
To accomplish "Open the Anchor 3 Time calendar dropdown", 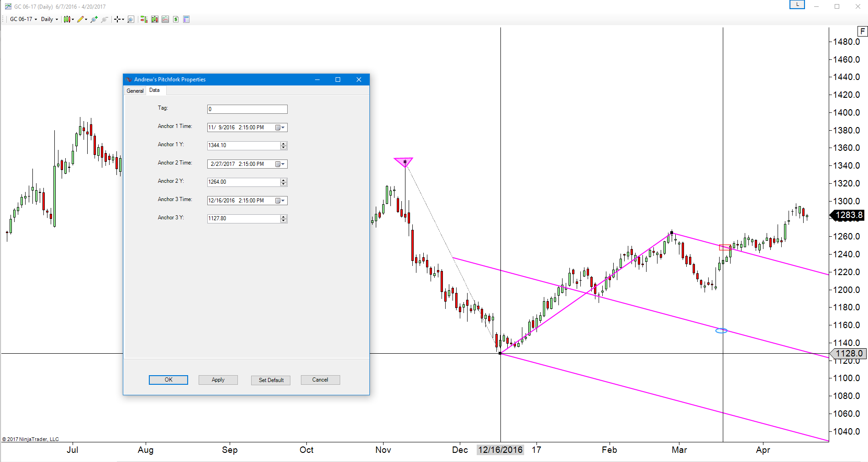I will tap(280, 201).
